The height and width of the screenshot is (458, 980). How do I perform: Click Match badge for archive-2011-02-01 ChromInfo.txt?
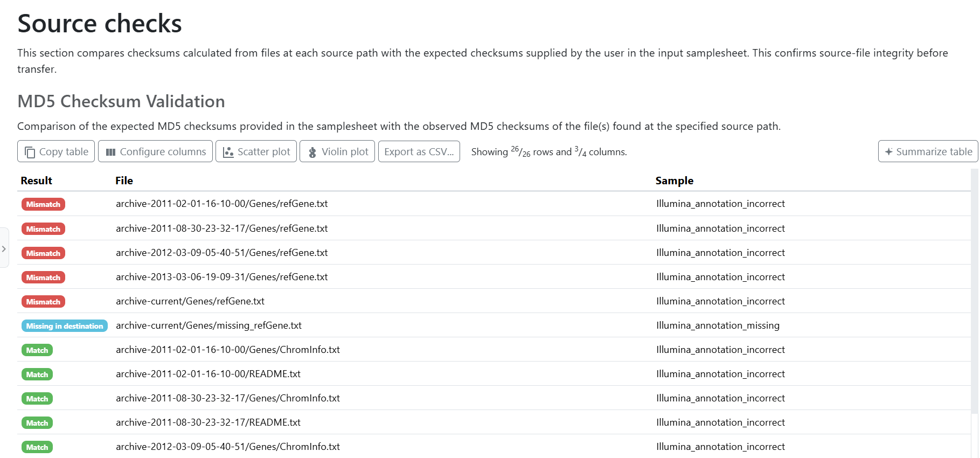[x=37, y=350]
